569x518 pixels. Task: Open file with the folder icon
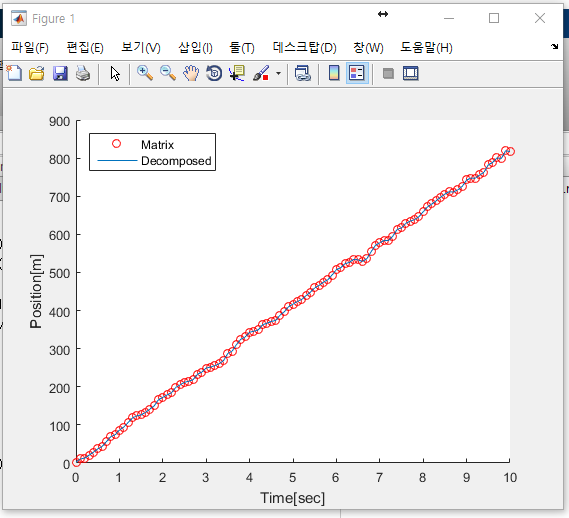[x=37, y=73]
